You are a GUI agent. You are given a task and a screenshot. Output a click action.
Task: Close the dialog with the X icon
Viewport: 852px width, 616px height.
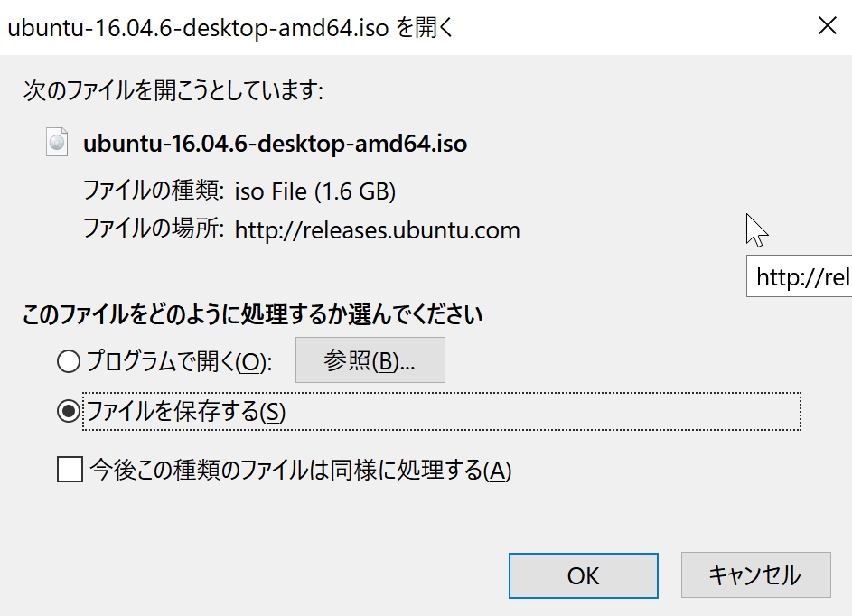point(827,25)
